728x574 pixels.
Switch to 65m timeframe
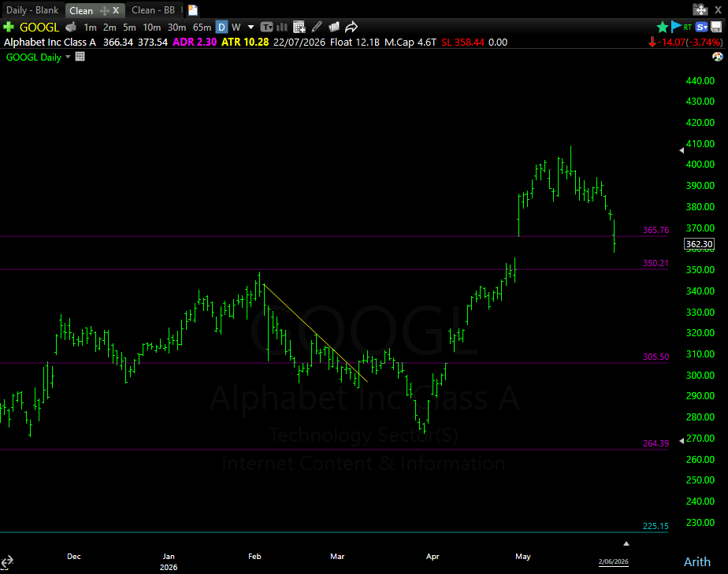(202, 28)
